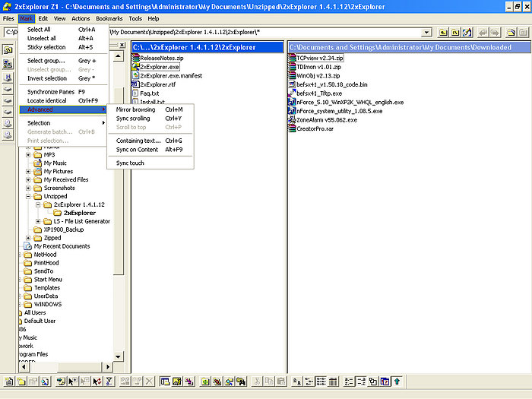Click the open folder icon beside address bar
532x399 pixels.
pyautogui.click(x=511, y=32)
